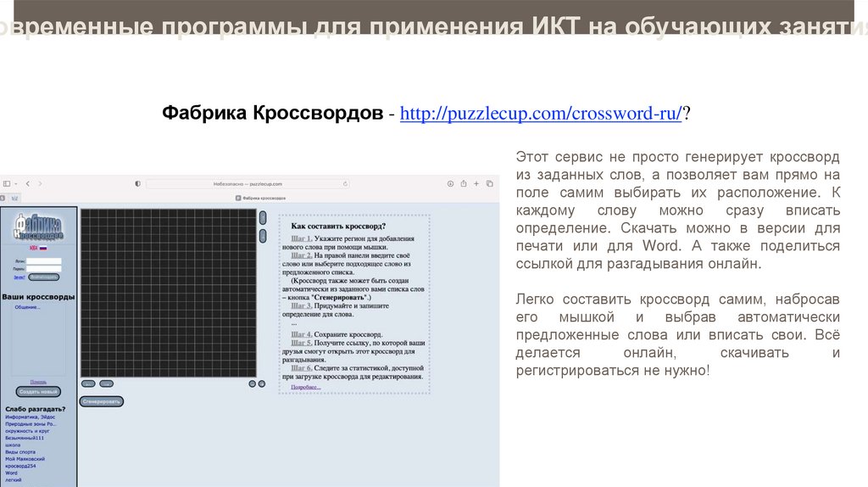Go forward with Safari's forward arrow
The image size is (868, 487).
tap(40, 183)
